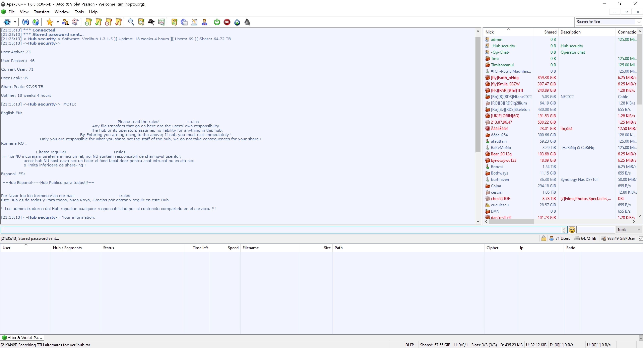Open dropdown arrow next to Favorite star
Screen dimensions: 644x348
(x=57, y=22)
